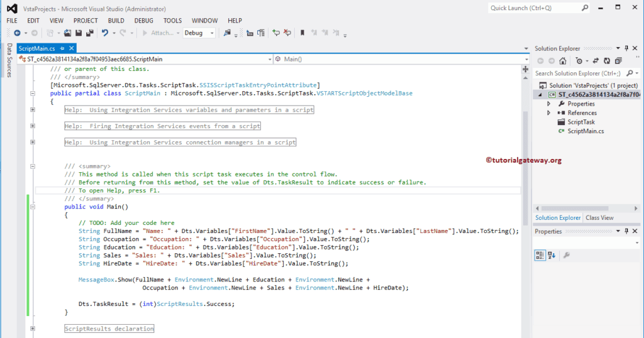Open the Undo history dropdown arrow

(x=114, y=33)
